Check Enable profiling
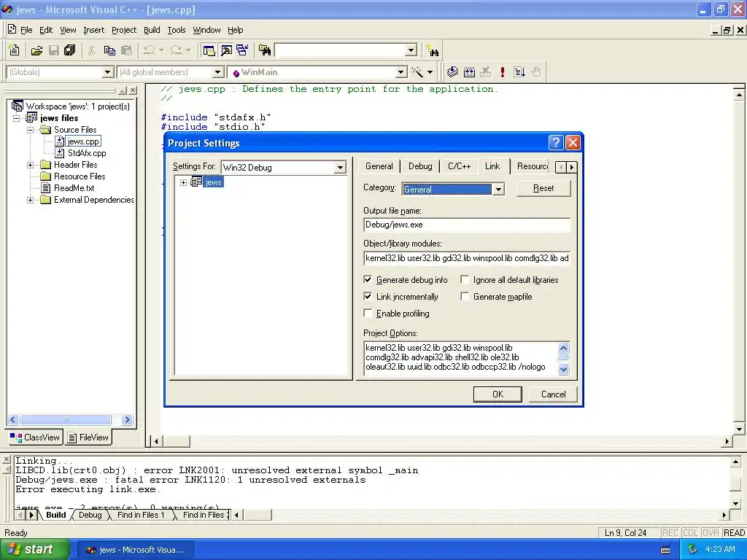The height and width of the screenshot is (560, 747). pos(368,313)
